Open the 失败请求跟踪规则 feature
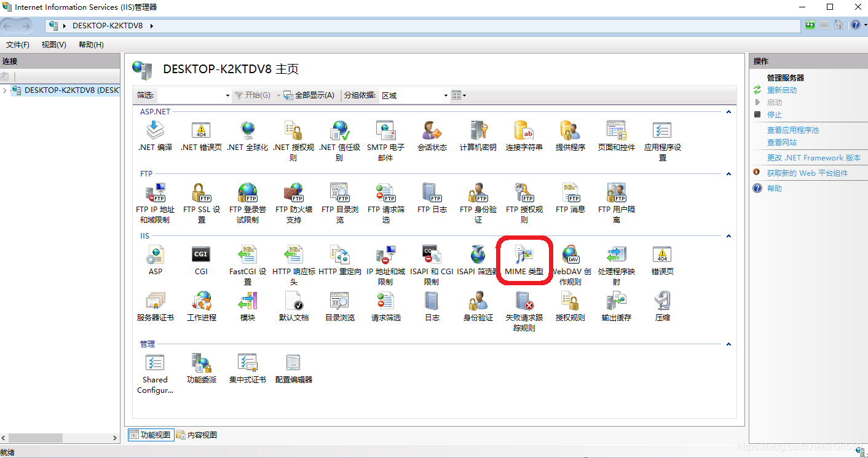Screen dimensions: 868x458 click(524, 312)
